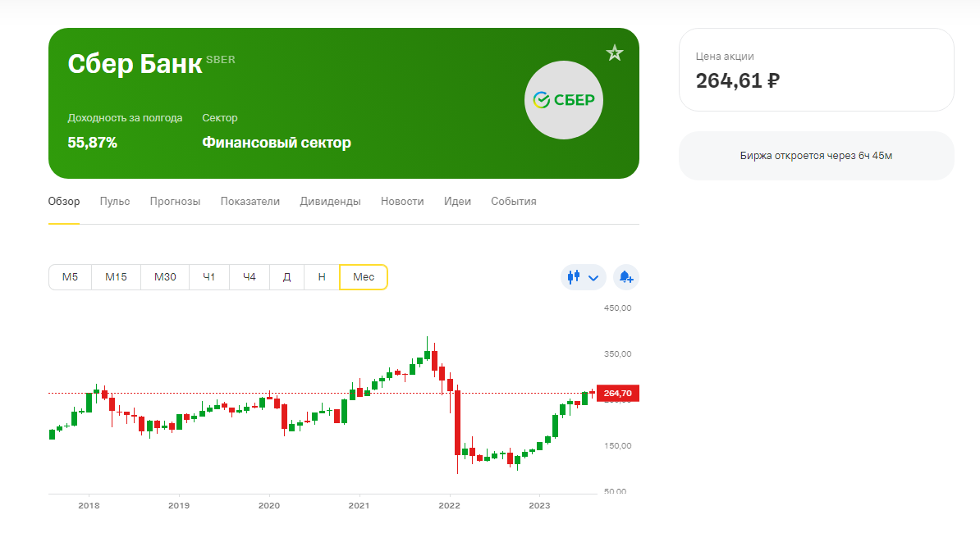Screen dimensions: 980x556
Task: Click the round СБЕР logo
Action: (564, 100)
